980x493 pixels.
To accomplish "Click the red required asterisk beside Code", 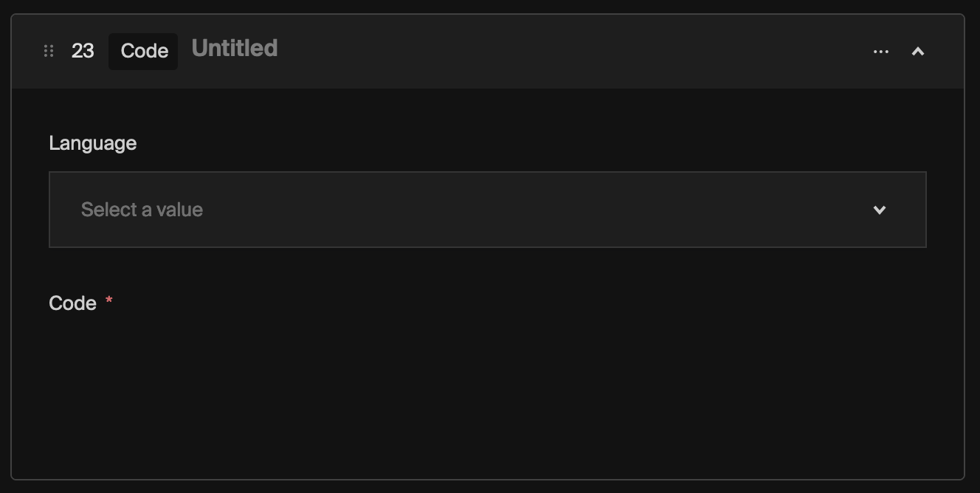I will click(x=109, y=300).
